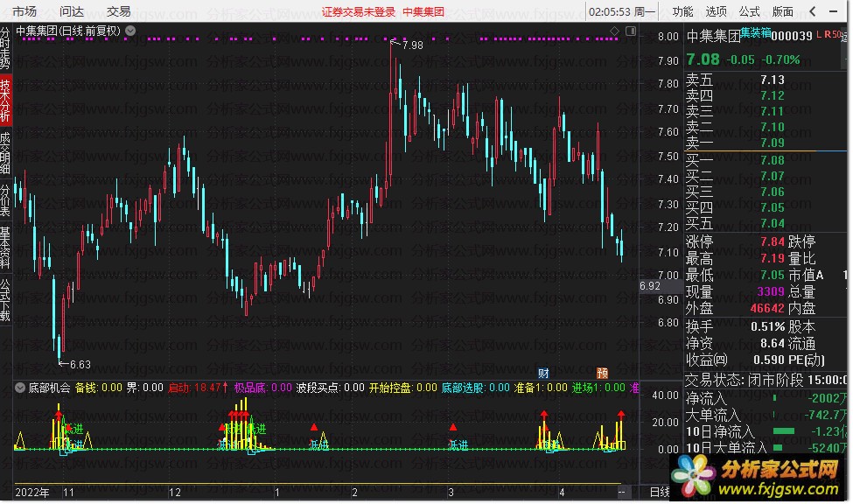Click the 财 finance marker icon
The image size is (853, 504).
click(x=543, y=373)
